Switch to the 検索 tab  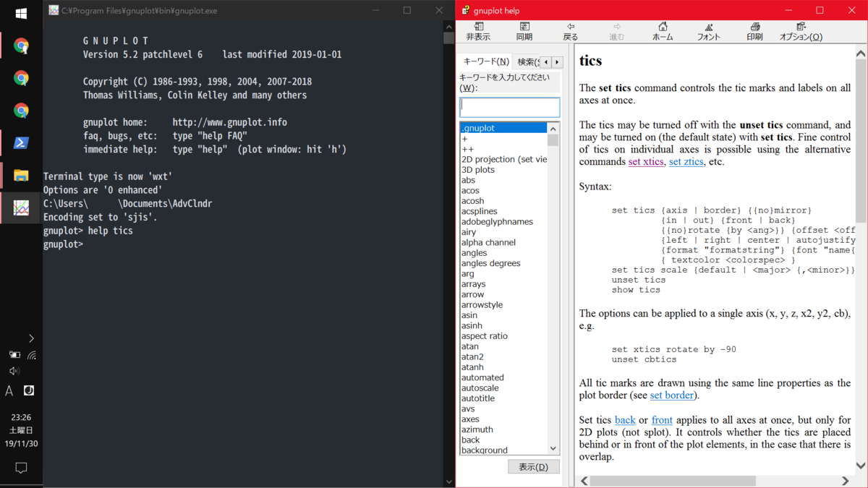click(x=527, y=62)
